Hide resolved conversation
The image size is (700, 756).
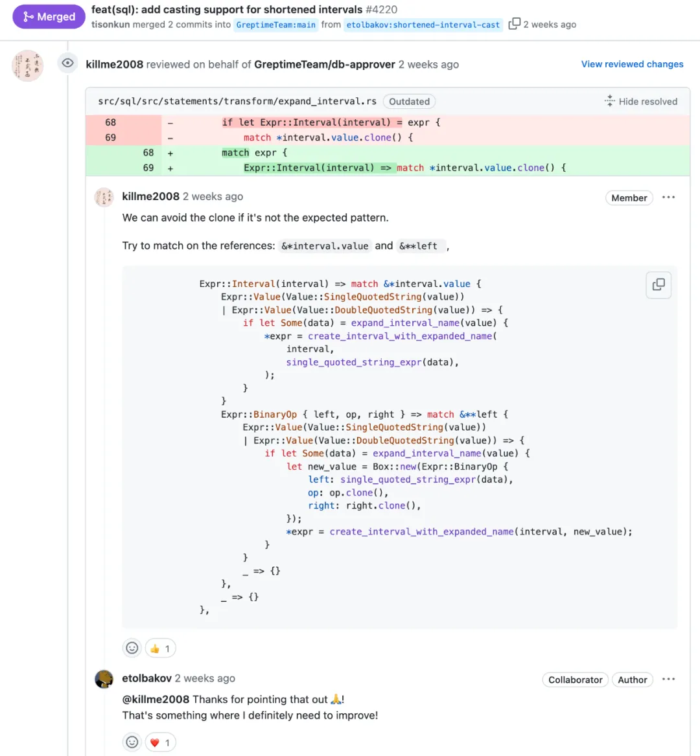coord(640,101)
